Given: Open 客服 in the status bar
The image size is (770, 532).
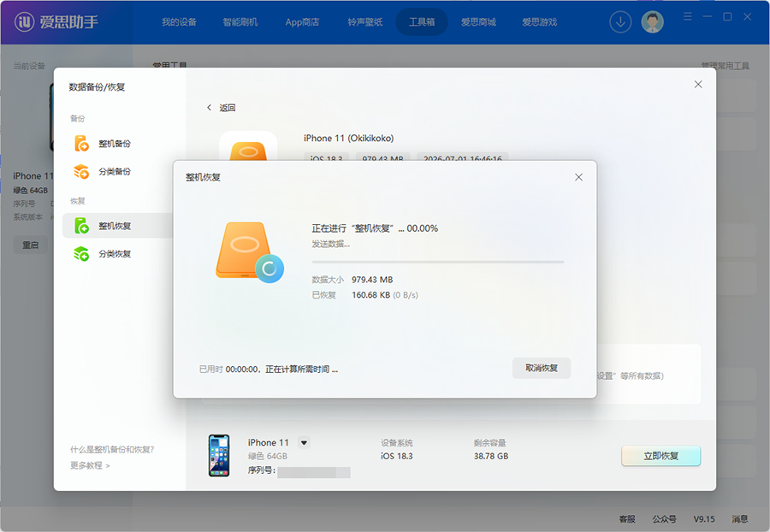Looking at the screenshot, I should point(627,519).
